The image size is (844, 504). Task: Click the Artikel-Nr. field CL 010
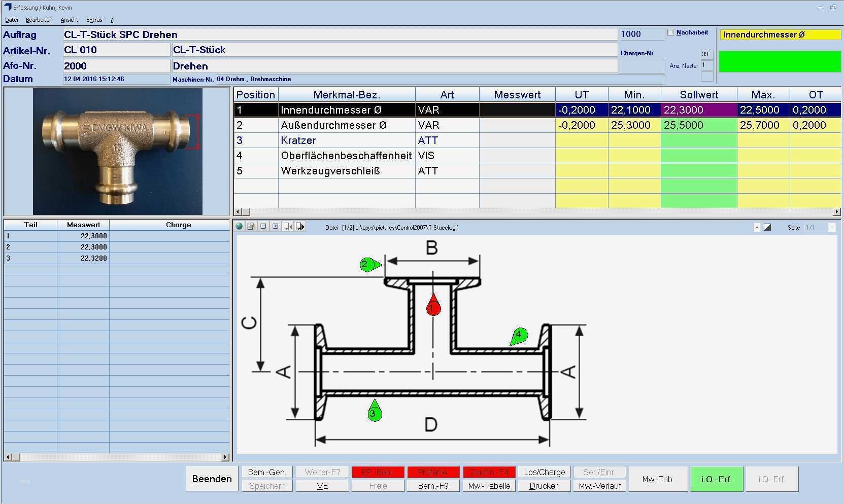[116, 50]
